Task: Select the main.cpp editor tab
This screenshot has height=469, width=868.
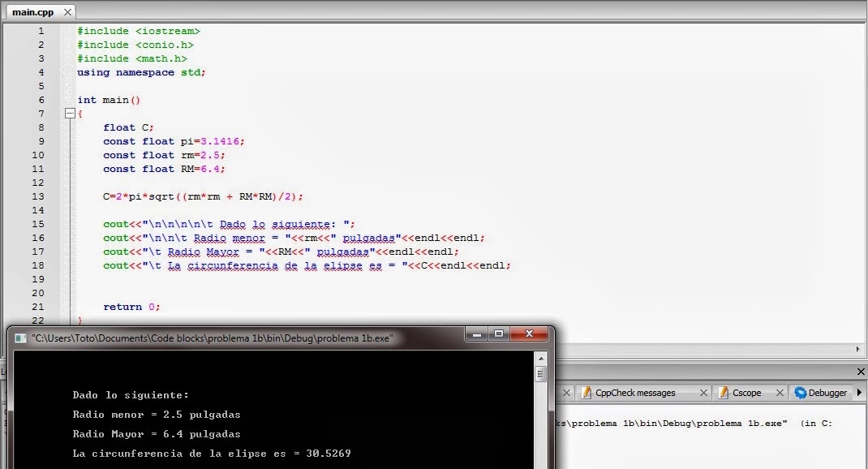Action: pyautogui.click(x=32, y=12)
